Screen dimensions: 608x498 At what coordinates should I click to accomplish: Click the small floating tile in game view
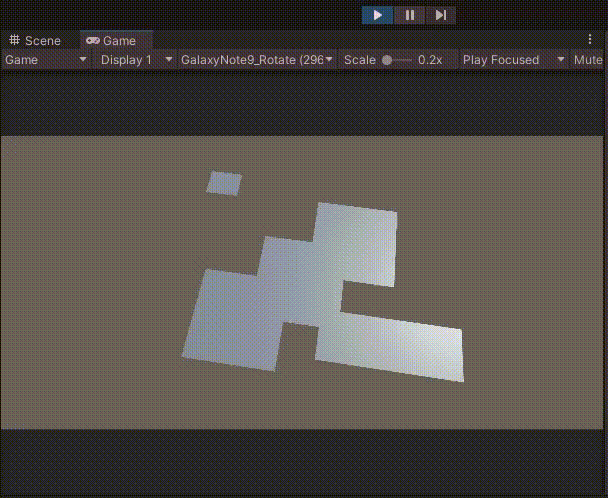coord(224,184)
